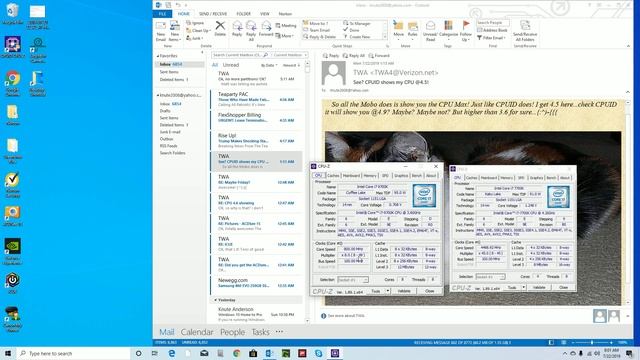Switch to the VIEW ribbon tab

264,14
